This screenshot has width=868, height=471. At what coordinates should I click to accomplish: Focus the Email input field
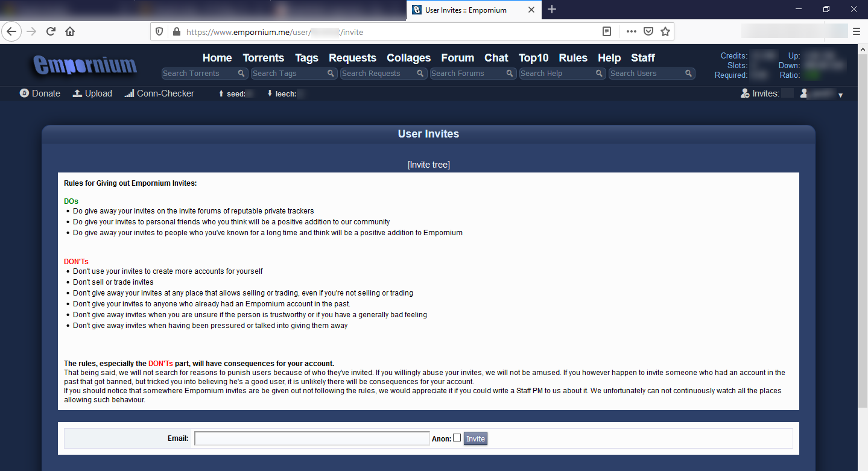(312, 438)
